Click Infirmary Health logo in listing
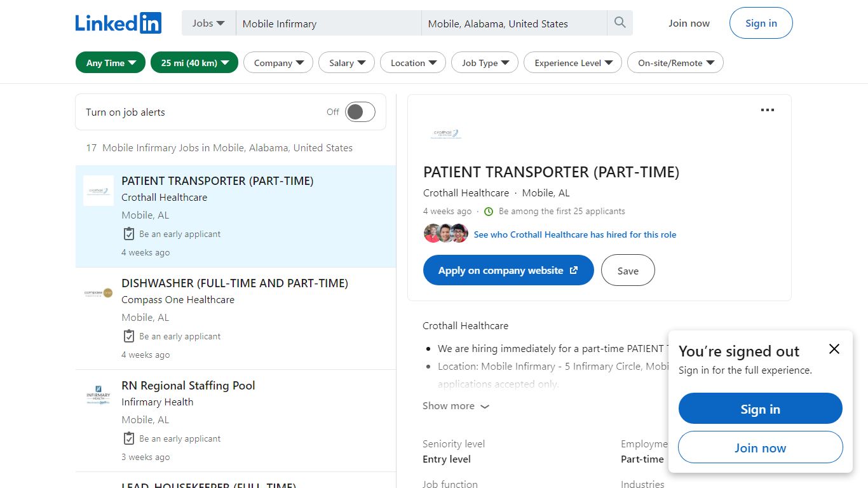Image resolution: width=868 pixels, height=488 pixels. (98, 395)
